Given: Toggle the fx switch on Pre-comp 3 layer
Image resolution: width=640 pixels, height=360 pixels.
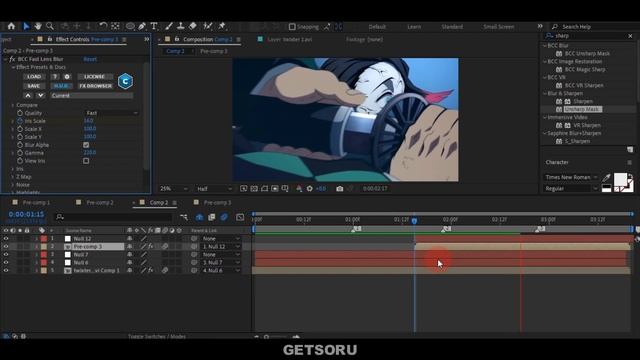Looking at the screenshot, I should point(151,247).
